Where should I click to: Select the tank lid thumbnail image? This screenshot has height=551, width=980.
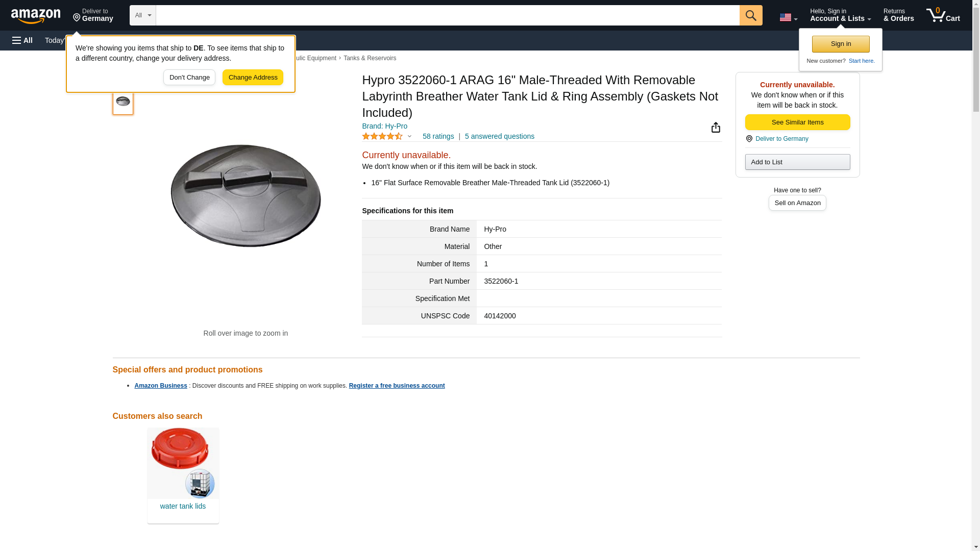pos(123,102)
